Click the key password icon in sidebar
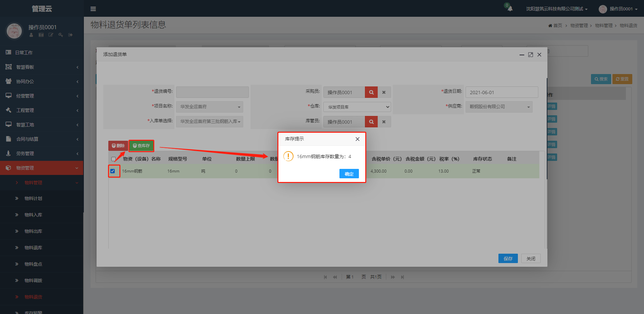Image resolution: width=644 pixels, height=314 pixels. tap(61, 35)
